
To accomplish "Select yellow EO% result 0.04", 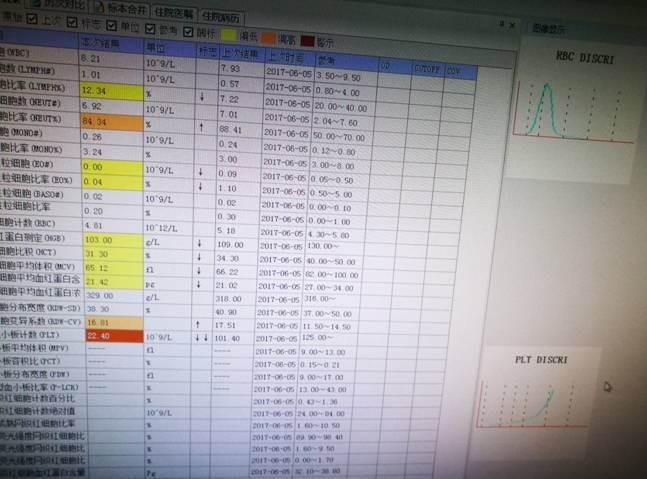I will 112,182.
